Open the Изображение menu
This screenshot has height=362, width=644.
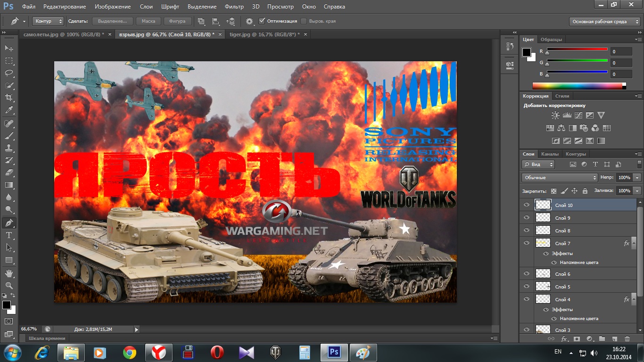pos(112,7)
